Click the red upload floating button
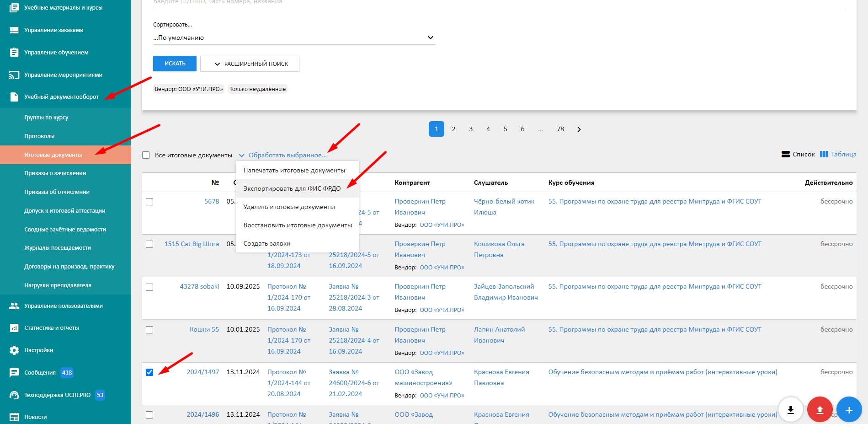The height and width of the screenshot is (424, 868). click(x=820, y=409)
